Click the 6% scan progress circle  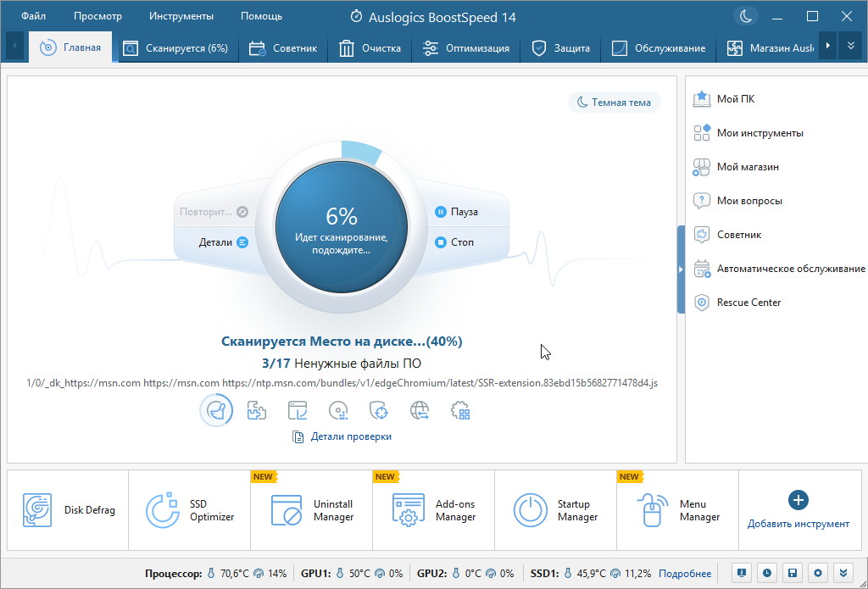[x=342, y=227]
